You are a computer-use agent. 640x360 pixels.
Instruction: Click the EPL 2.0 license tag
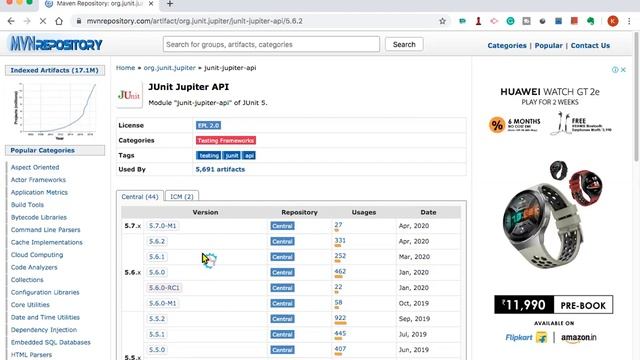tap(208, 125)
